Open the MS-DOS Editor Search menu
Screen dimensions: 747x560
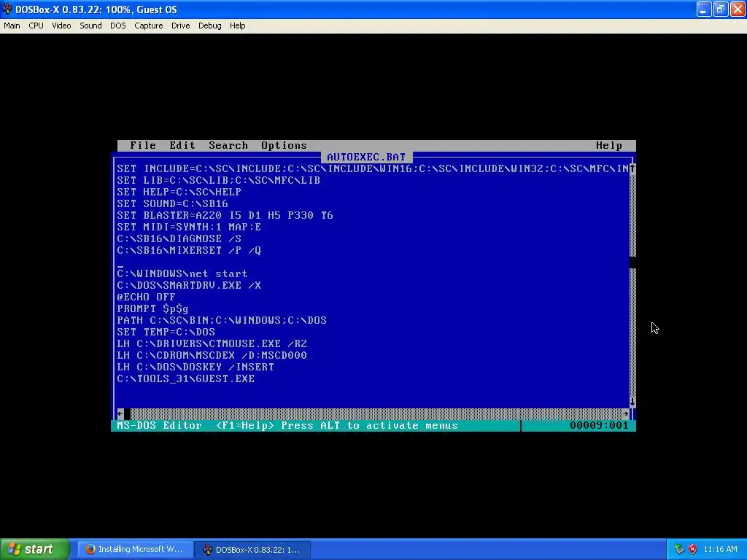[228, 145]
